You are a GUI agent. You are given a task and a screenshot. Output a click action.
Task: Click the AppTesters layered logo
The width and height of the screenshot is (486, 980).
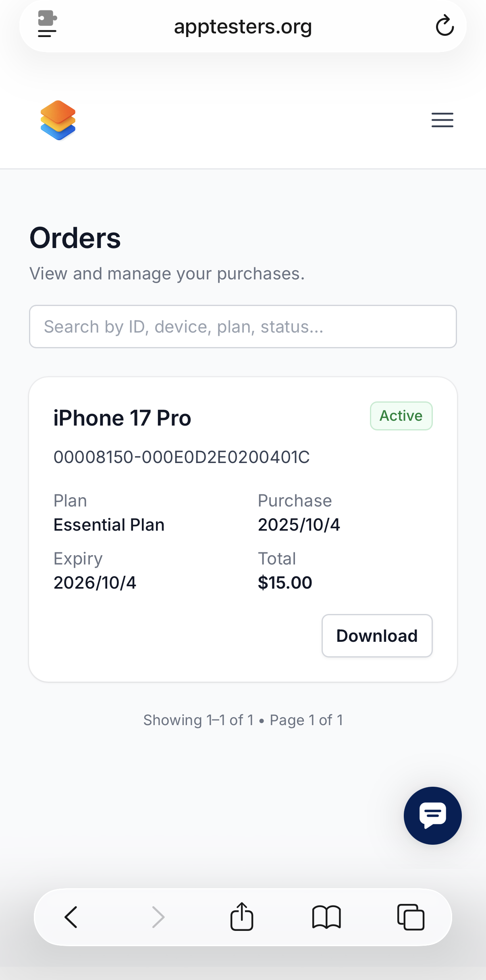point(58,120)
